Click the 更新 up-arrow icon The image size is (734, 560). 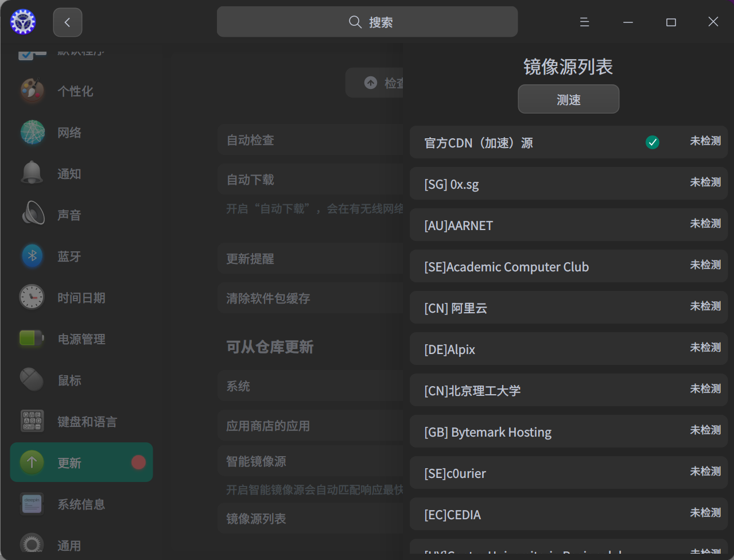click(x=32, y=462)
